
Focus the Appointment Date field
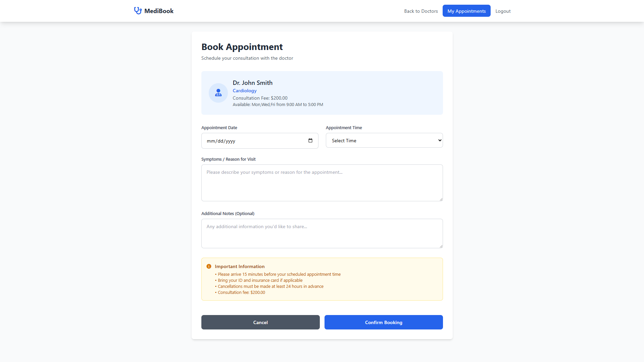click(x=255, y=141)
